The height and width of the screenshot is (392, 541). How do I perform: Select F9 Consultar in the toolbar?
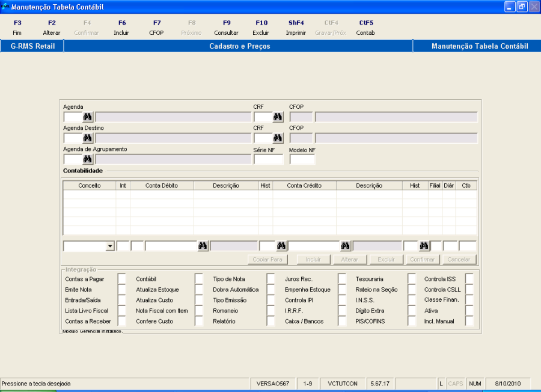[226, 28]
